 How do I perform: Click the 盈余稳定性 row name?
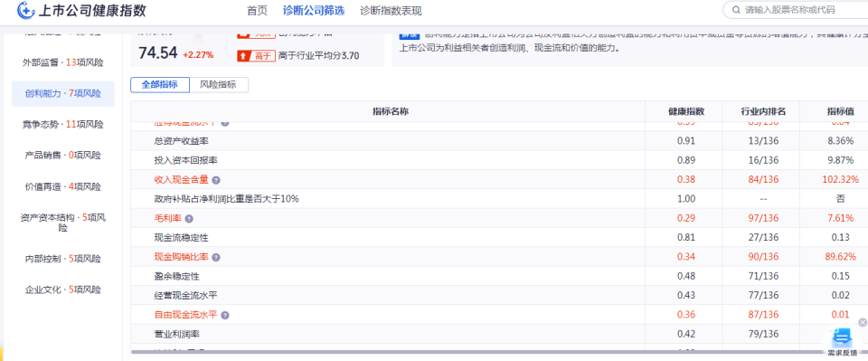177,276
